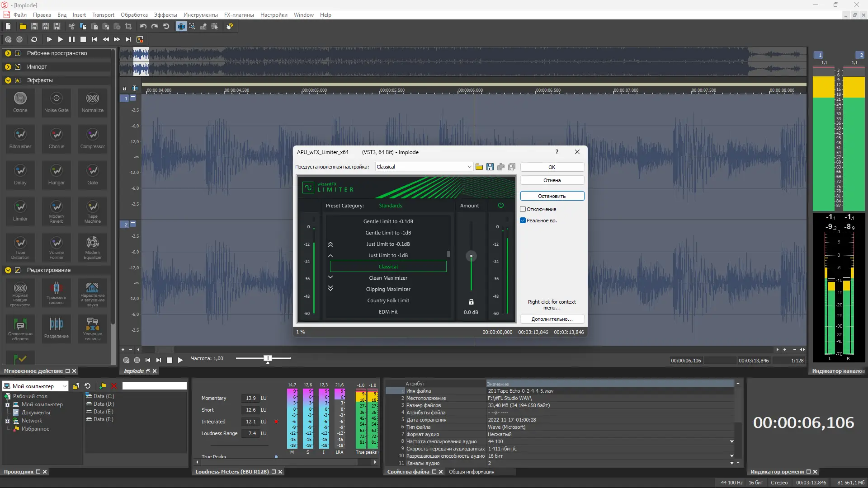Collapse the Эффекты section
The height and width of the screenshot is (488, 868).
click(8, 80)
